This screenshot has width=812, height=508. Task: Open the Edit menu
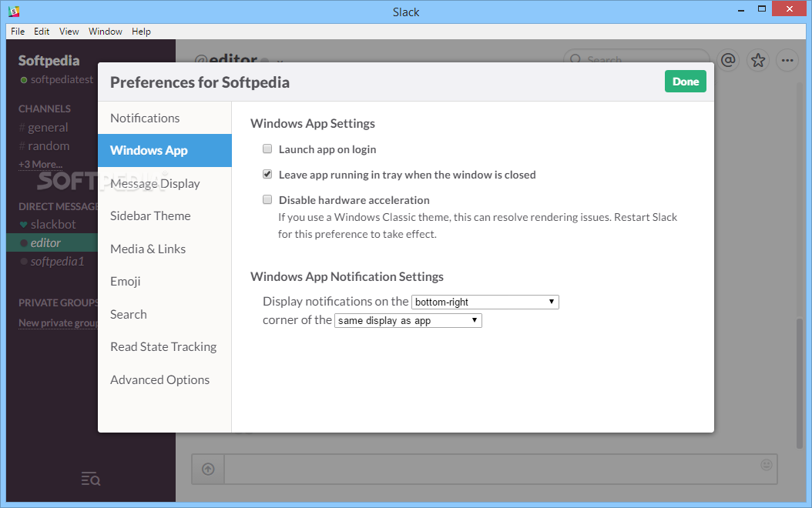[42, 32]
